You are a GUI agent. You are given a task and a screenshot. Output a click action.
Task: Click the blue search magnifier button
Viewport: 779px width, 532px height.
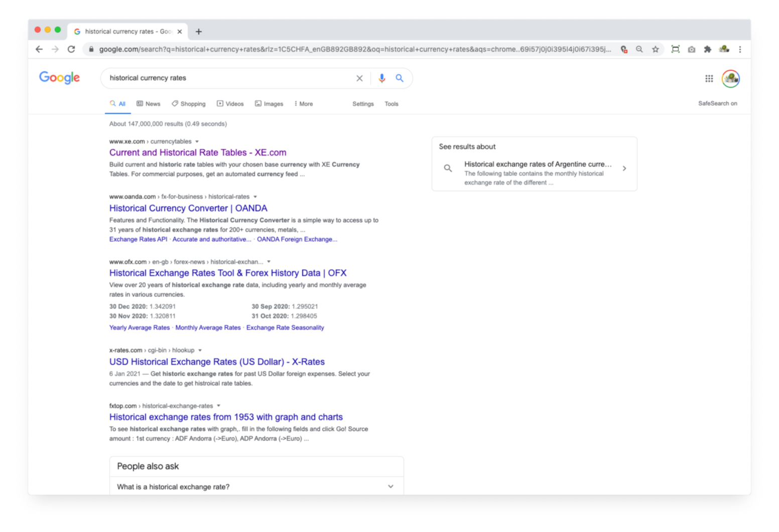click(400, 78)
